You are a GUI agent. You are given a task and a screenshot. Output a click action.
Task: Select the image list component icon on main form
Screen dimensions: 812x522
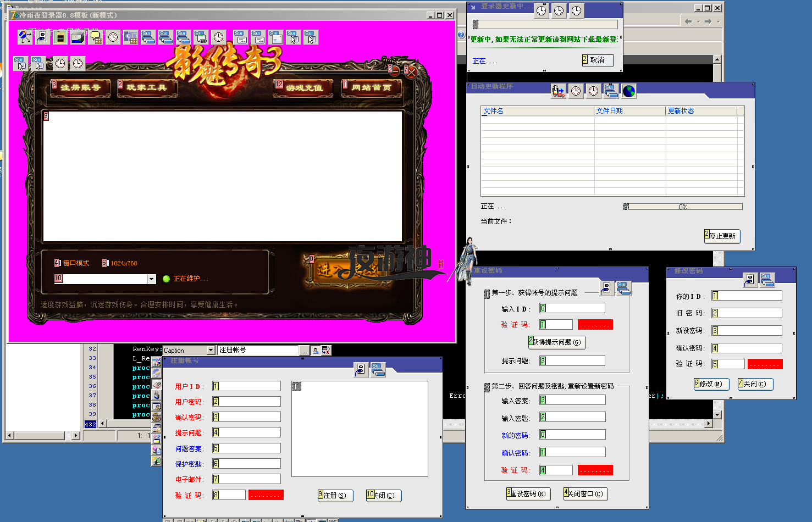[78, 37]
